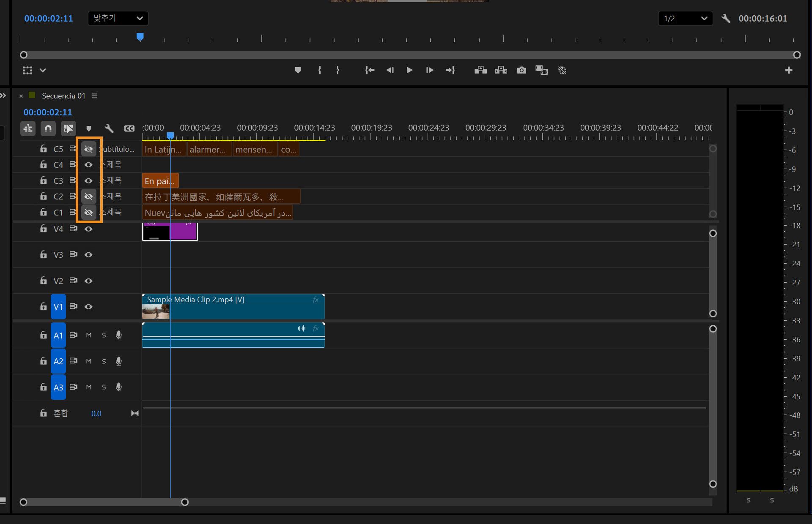The image size is (812, 524).
Task: Mute the A2 audio track
Action: click(89, 361)
